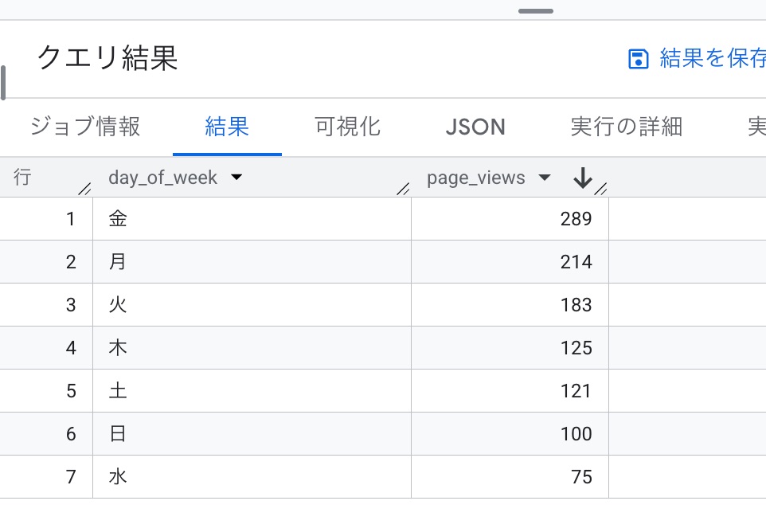The width and height of the screenshot is (766, 532).
Task: Click the 結果を保存 link
Action: [x=713, y=59]
